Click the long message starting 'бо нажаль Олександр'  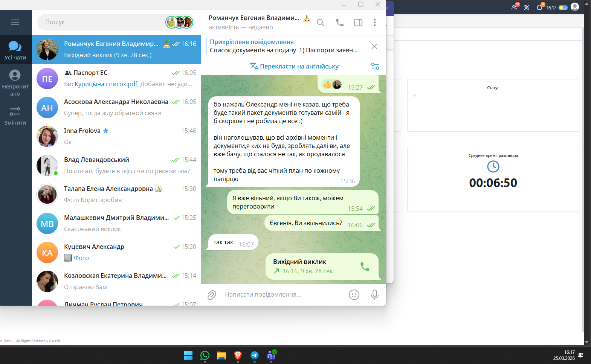[x=284, y=142]
